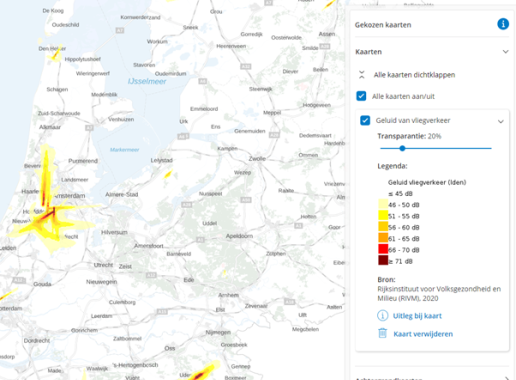Click the 46 - 50 dB legend swatch

383,205
